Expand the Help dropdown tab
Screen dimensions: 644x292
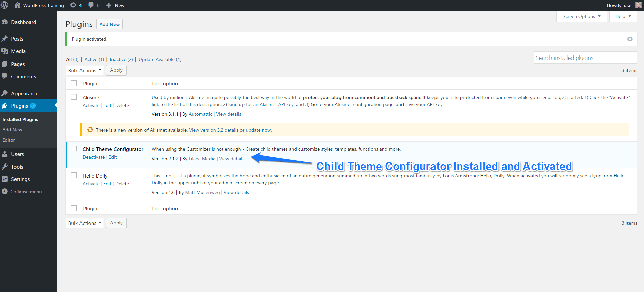click(623, 16)
